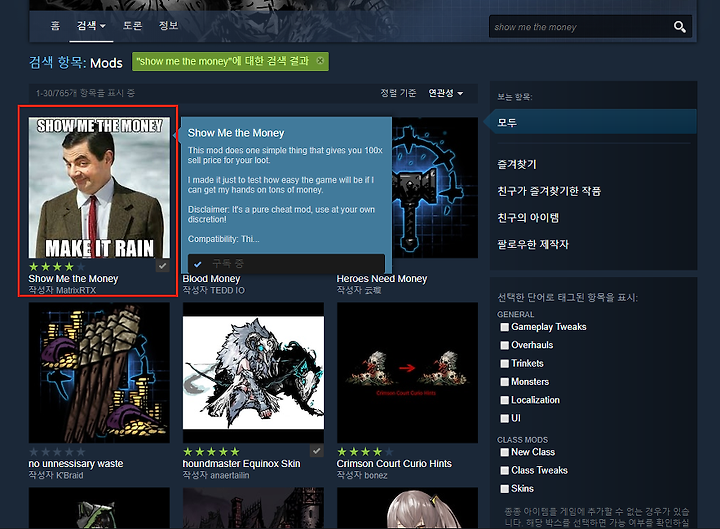Viewport: 720px width, 529px height.
Task: Tick the Monsters tag checkbox
Action: click(505, 382)
